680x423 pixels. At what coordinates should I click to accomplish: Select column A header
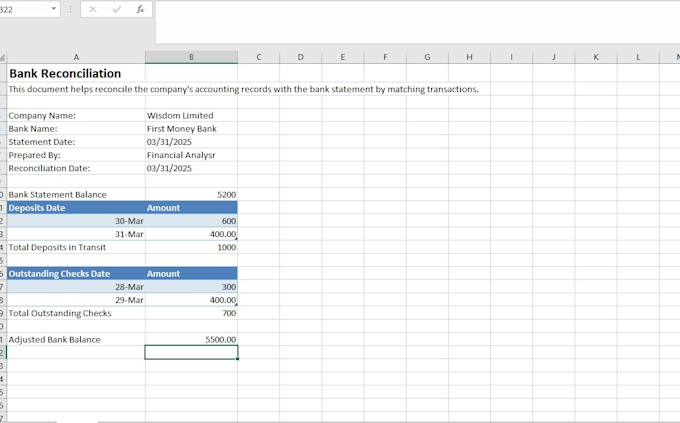pos(76,57)
